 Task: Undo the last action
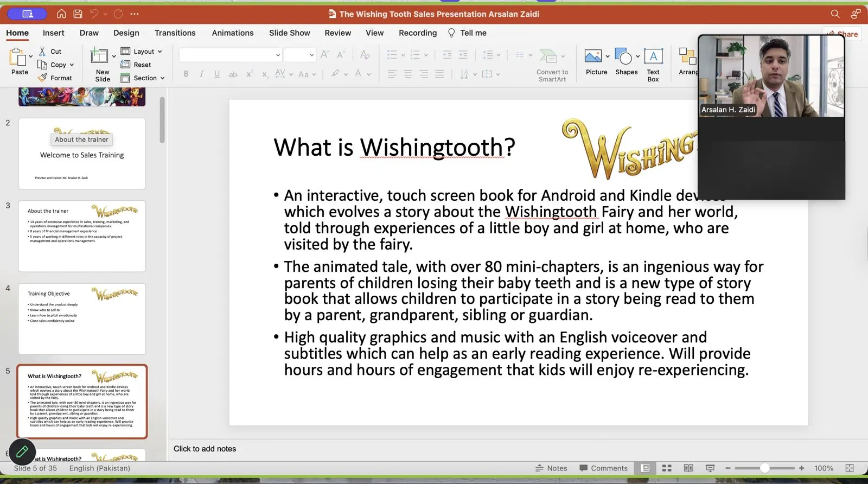pyautogui.click(x=94, y=14)
